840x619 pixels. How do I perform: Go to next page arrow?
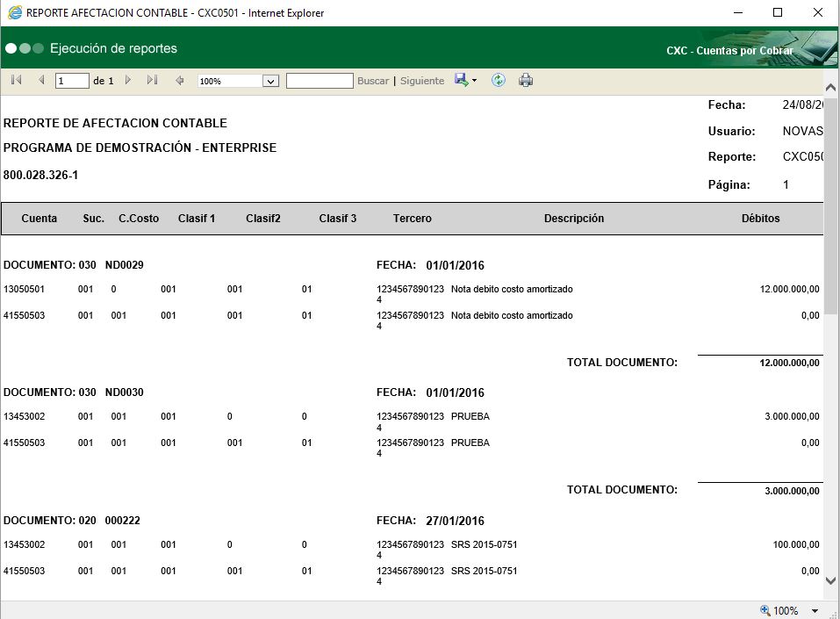128,81
